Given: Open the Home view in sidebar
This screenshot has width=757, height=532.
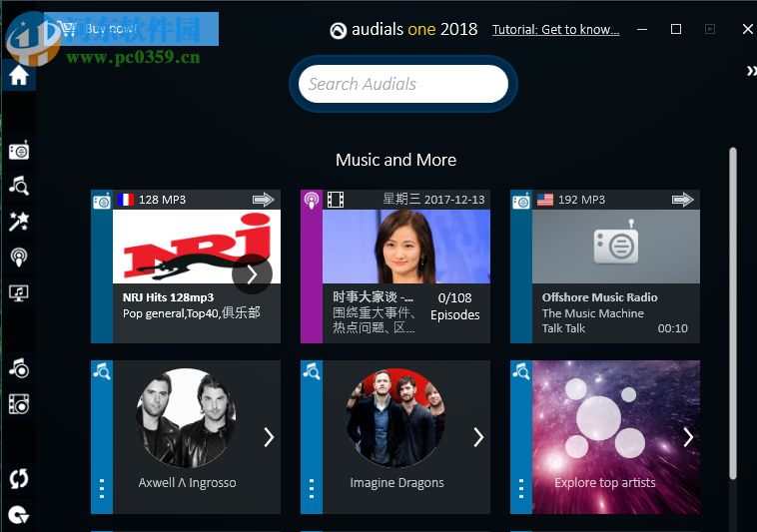Looking at the screenshot, I should pos(19,75).
